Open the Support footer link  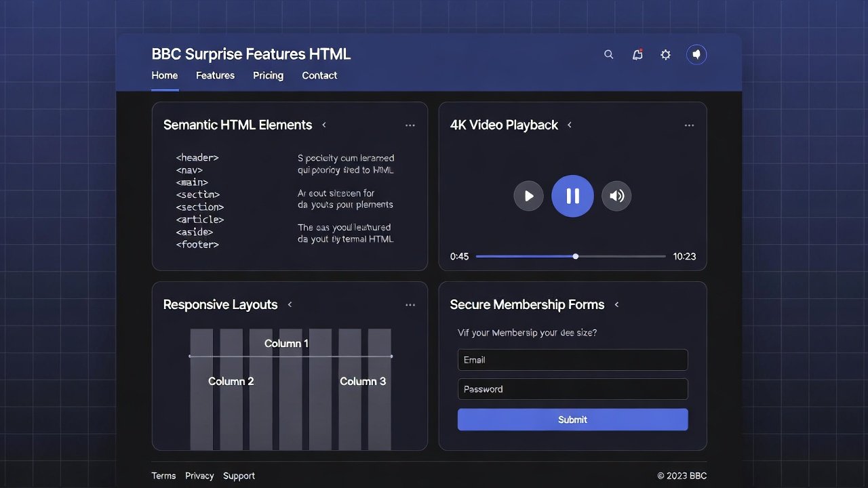239,476
